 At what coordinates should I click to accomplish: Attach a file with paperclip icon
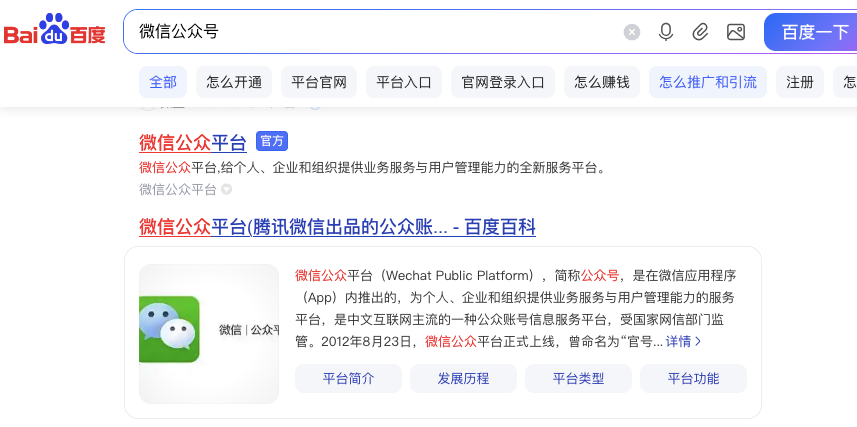700,32
